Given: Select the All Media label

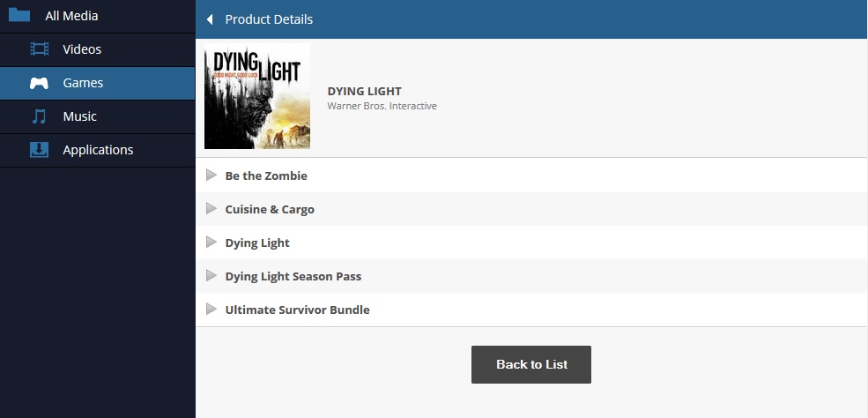Looking at the screenshot, I should [71, 16].
